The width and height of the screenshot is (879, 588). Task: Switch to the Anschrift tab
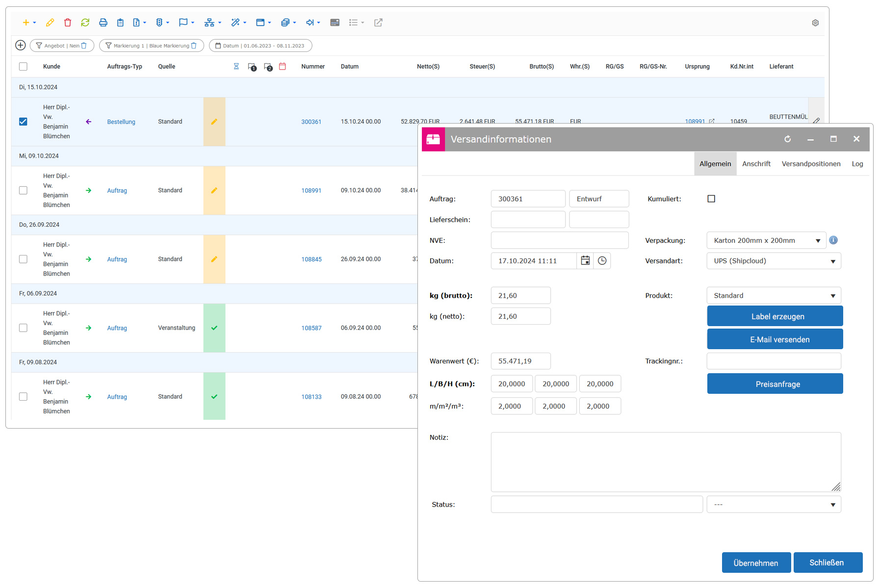coord(756,164)
